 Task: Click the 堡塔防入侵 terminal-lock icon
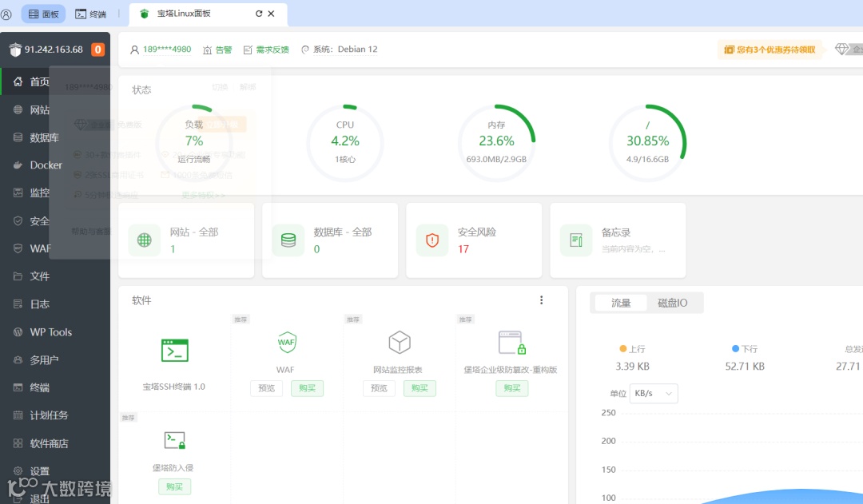pyautogui.click(x=174, y=440)
